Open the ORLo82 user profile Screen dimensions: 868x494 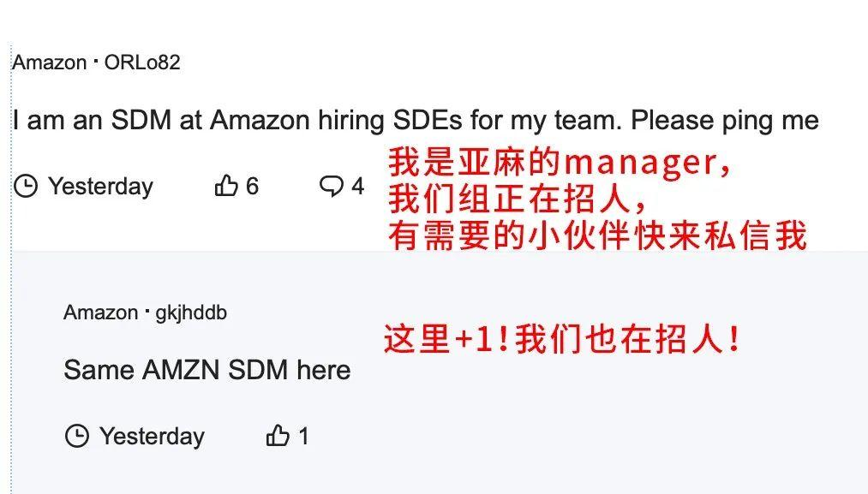coord(142,62)
